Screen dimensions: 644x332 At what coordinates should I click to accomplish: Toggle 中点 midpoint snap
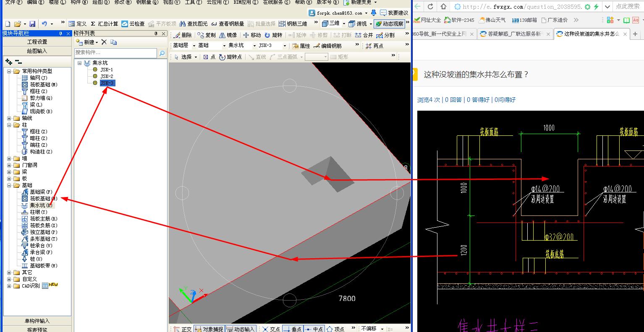pos(314,329)
